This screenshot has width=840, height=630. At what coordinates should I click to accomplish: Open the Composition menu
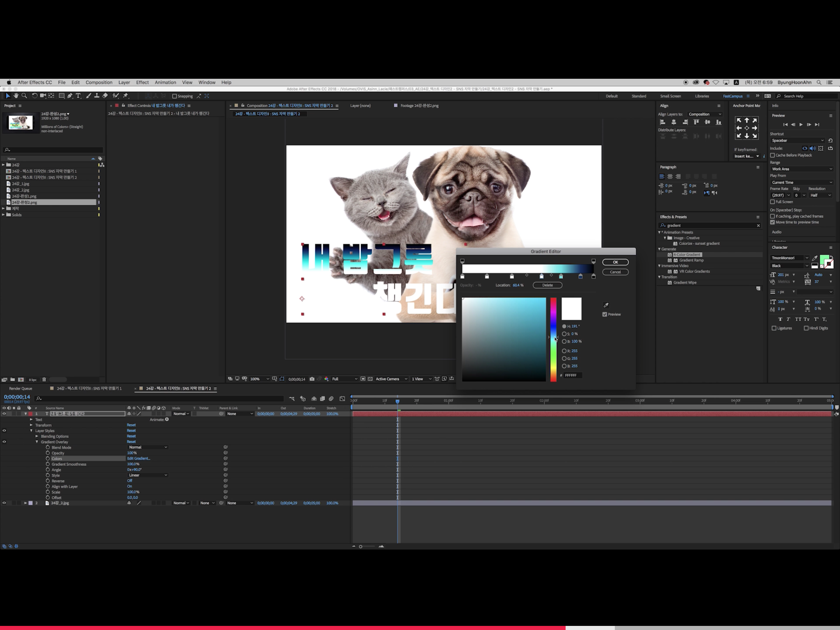[99, 82]
